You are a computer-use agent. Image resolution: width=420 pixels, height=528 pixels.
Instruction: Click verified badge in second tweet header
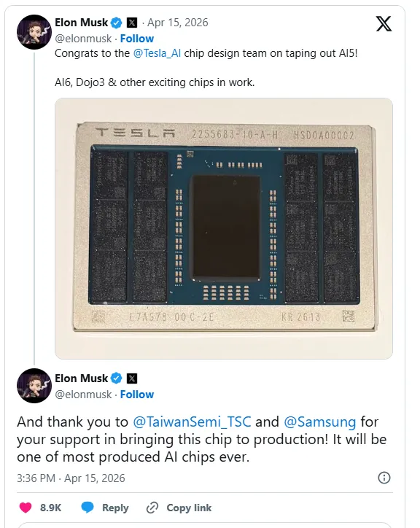(x=117, y=378)
